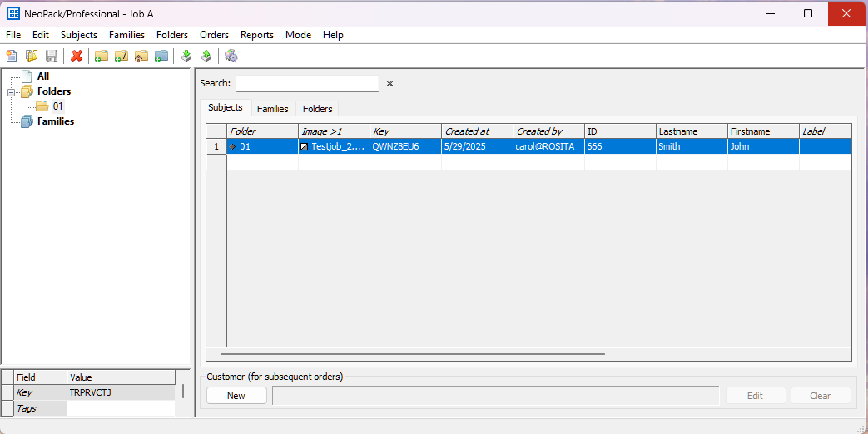Click the red X delete icon
The width and height of the screenshot is (868, 434).
click(77, 55)
